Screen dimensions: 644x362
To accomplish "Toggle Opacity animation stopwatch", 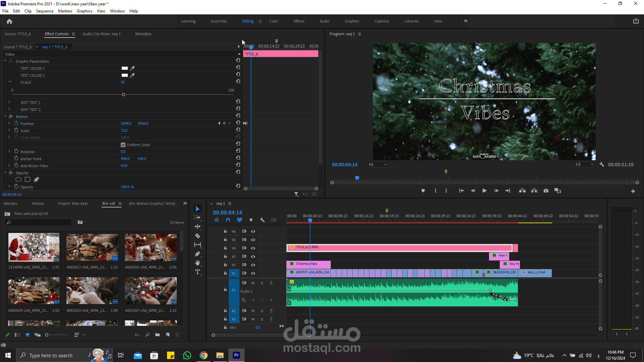I will pos(16,187).
